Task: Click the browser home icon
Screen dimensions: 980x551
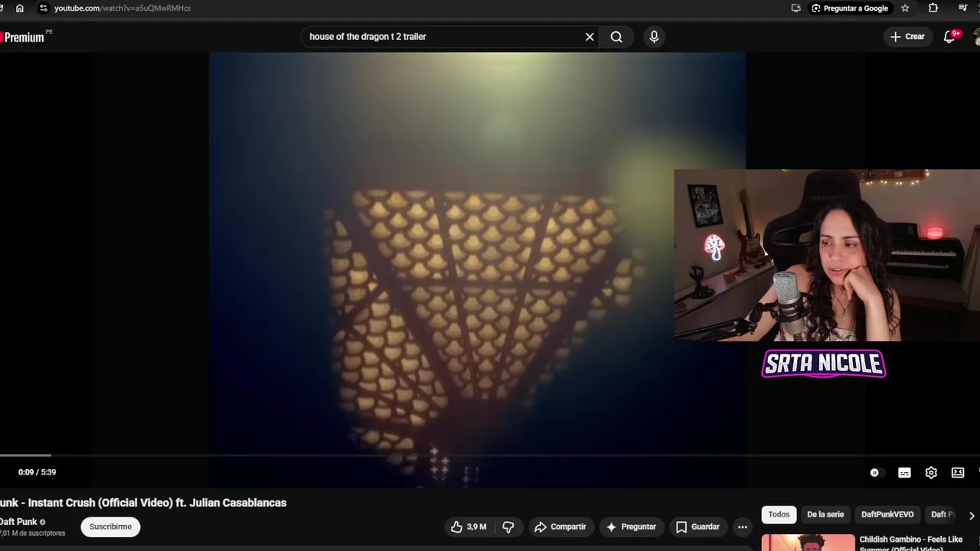Action: tap(20, 8)
